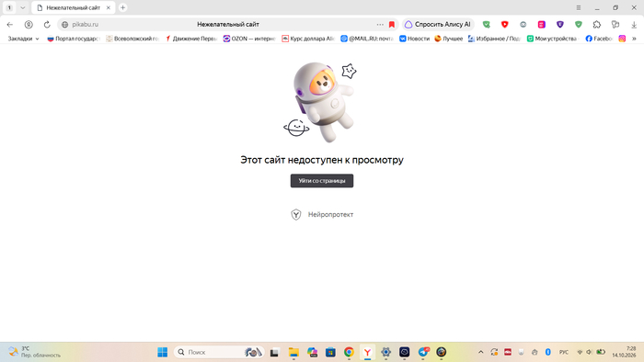Reload the page with refresh icon

(47, 25)
